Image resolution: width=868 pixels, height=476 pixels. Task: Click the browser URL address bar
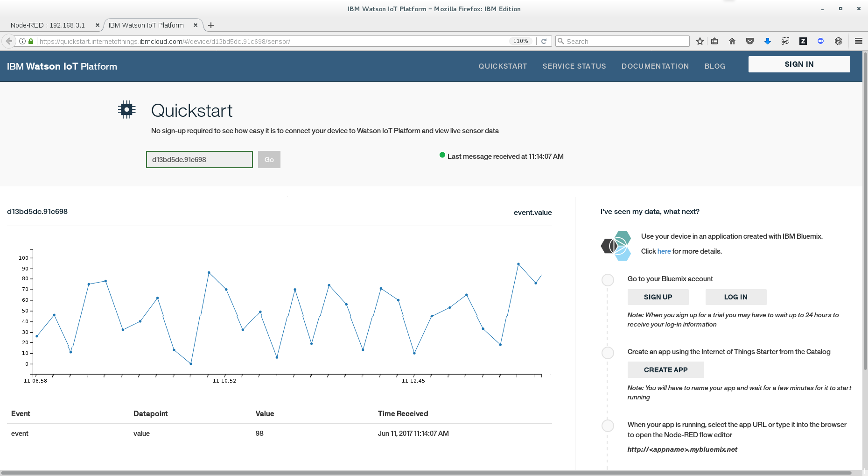pyautogui.click(x=275, y=41)
